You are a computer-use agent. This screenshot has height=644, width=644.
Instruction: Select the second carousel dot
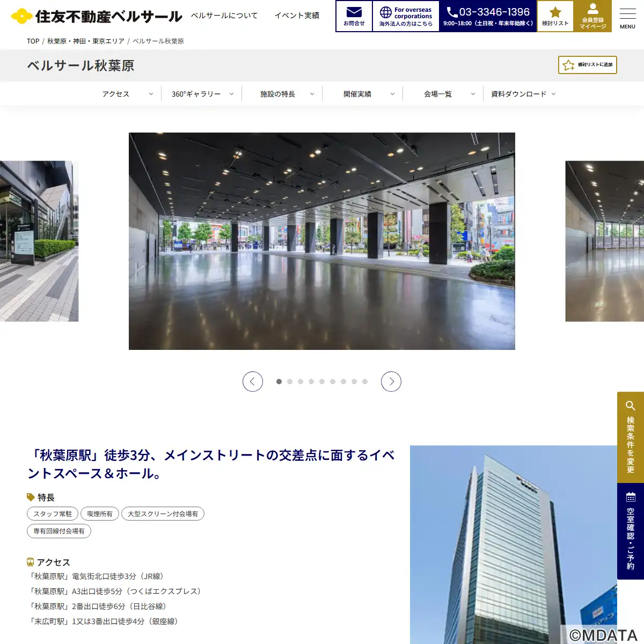pyautogui.click(x=290, y=382)
